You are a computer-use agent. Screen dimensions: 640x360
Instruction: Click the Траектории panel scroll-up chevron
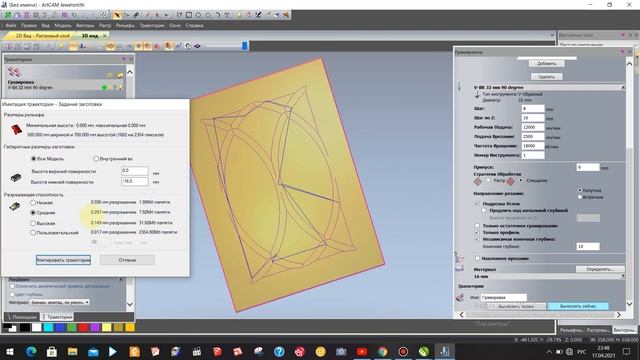130,72
